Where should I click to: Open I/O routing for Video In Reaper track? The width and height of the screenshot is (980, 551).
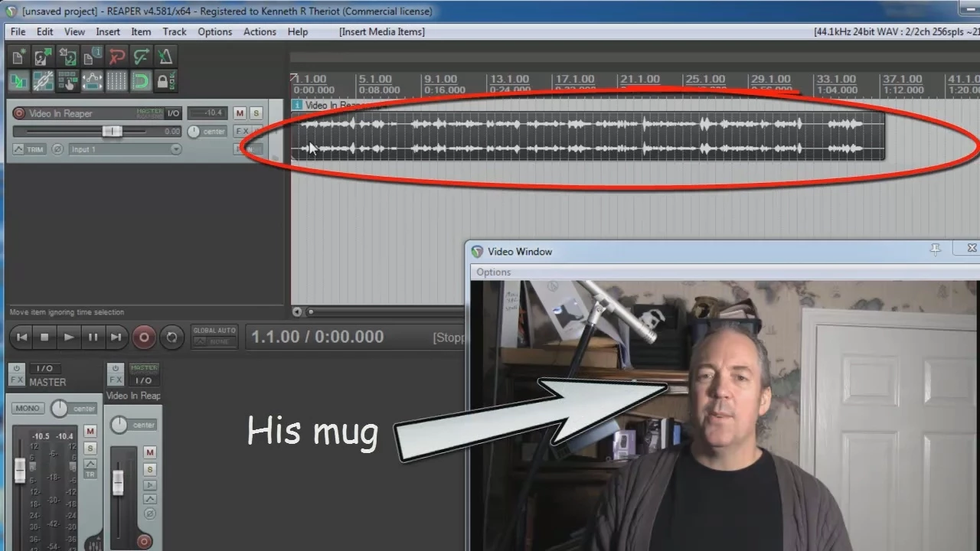click(173, 113)
